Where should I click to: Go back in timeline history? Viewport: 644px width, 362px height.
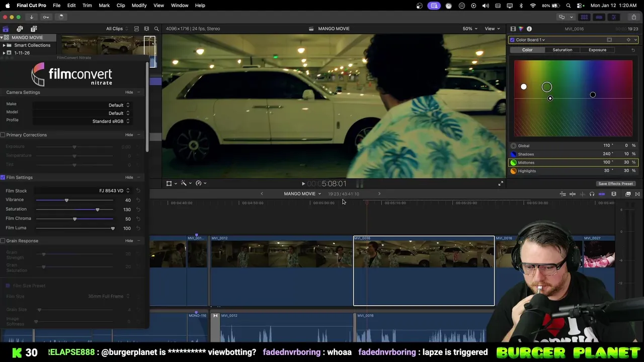[262, 194]
